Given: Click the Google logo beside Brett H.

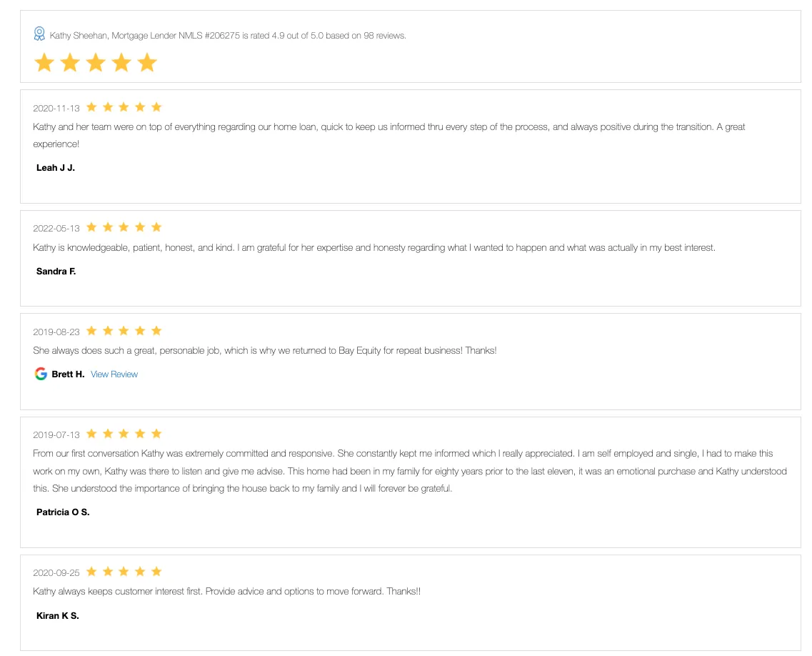Looking at the screenshot, I should point(41,374).
